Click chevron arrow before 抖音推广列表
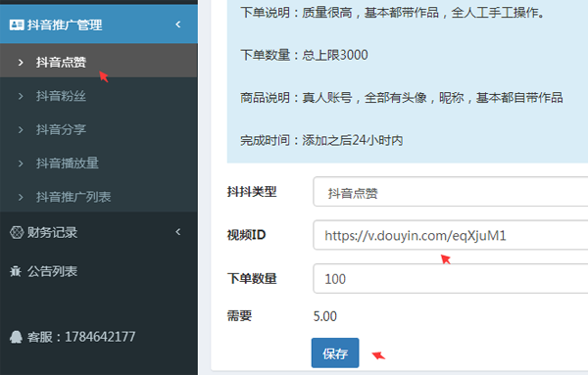This screenshot has height=375, width=588. click(x=21, y=197)
